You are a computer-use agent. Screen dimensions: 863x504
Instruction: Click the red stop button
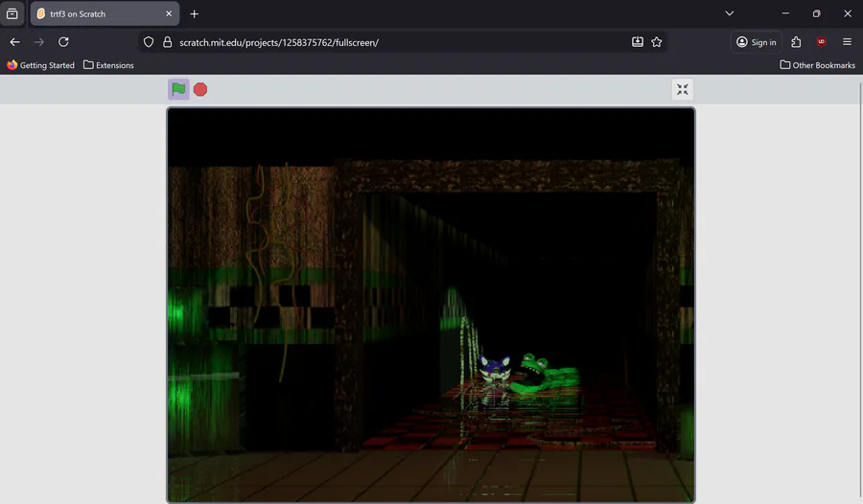200,89
